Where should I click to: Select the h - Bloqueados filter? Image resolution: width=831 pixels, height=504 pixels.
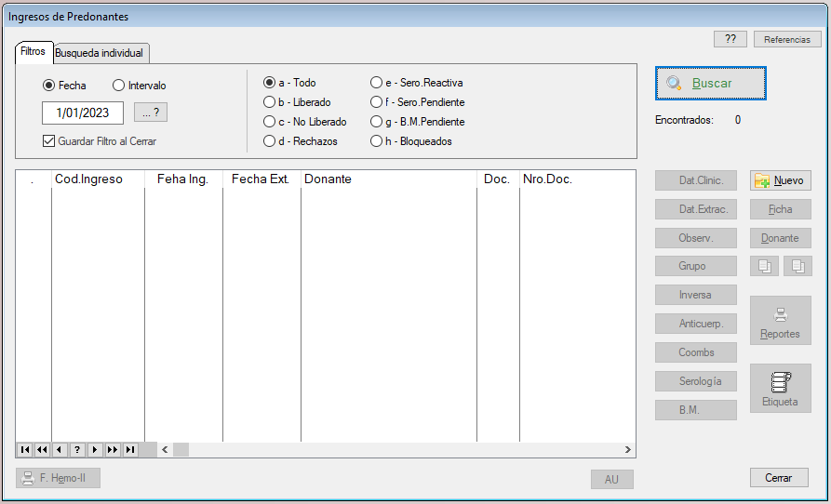[376, 141]
